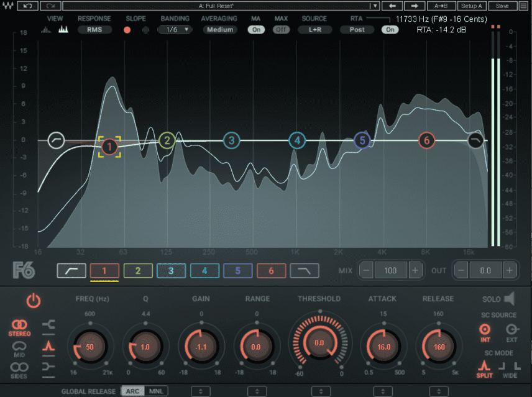This screenshot has width=532, height=397.
Task: Set global release to ARC
Action: click(x=132, y=391)
